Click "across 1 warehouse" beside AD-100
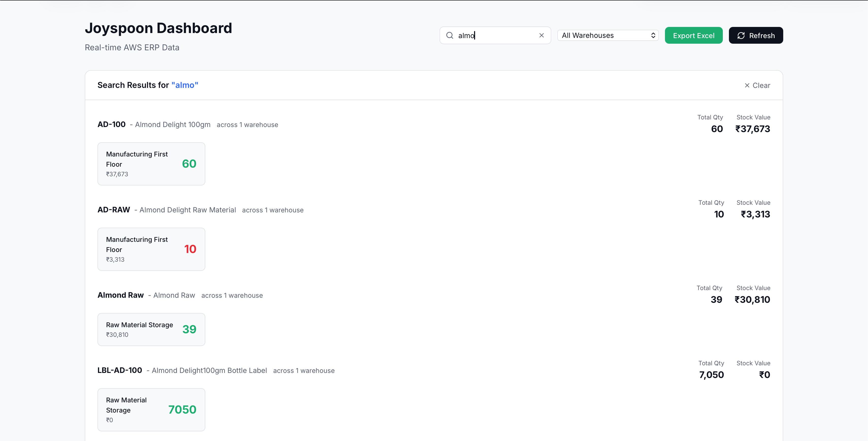Viewport: 868px width, 441px height. 247,125
